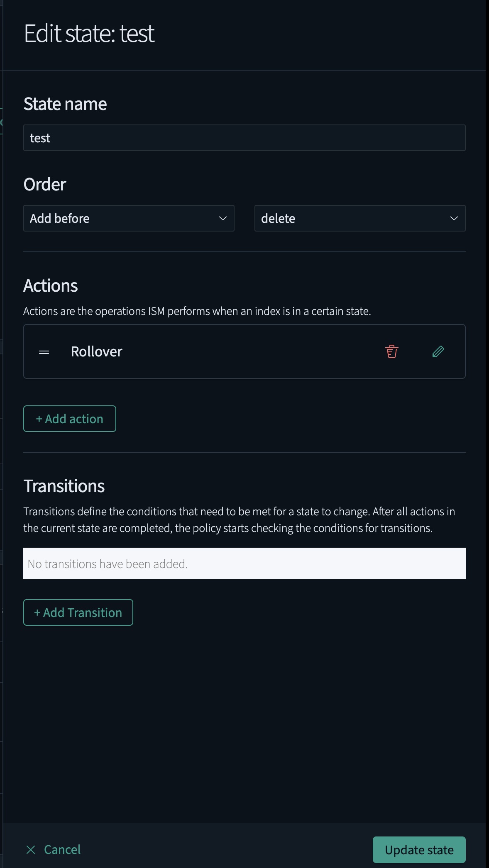Viewport: 489px width, 868px height.
Task: Select the Rollover action label
Action: (x=96, y=351)
